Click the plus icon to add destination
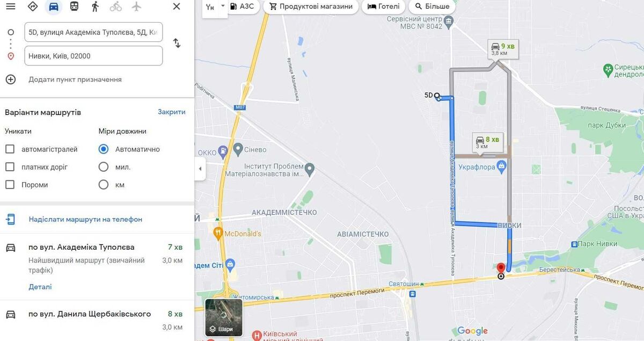The height and width of the screenshot is (341, 644). (x=11, y=79)
